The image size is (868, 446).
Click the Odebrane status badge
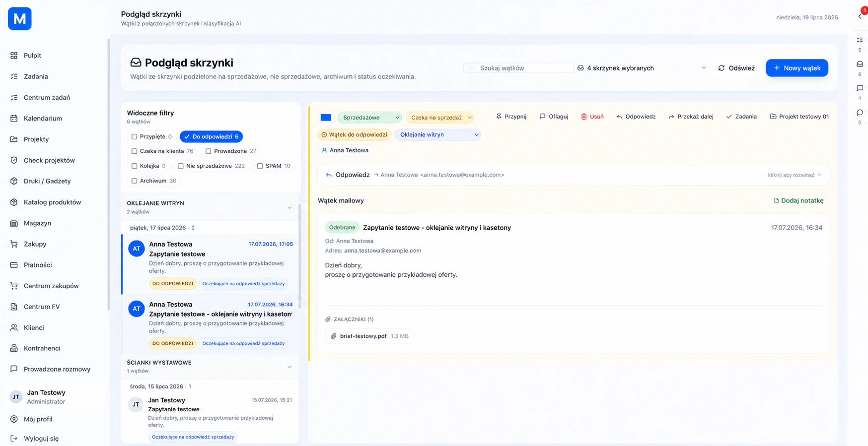pyautogui.click(x=342, y=228)
